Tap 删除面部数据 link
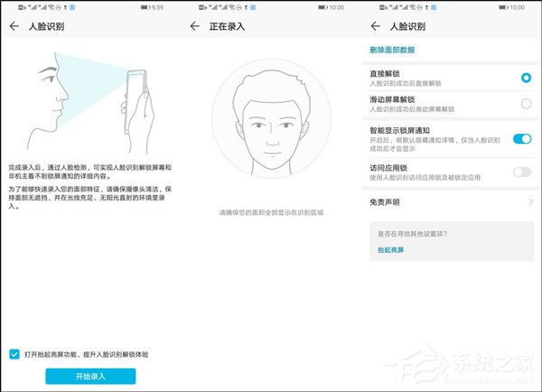The width and height of the screenshot is (542, 392). (x=392, y=50)
